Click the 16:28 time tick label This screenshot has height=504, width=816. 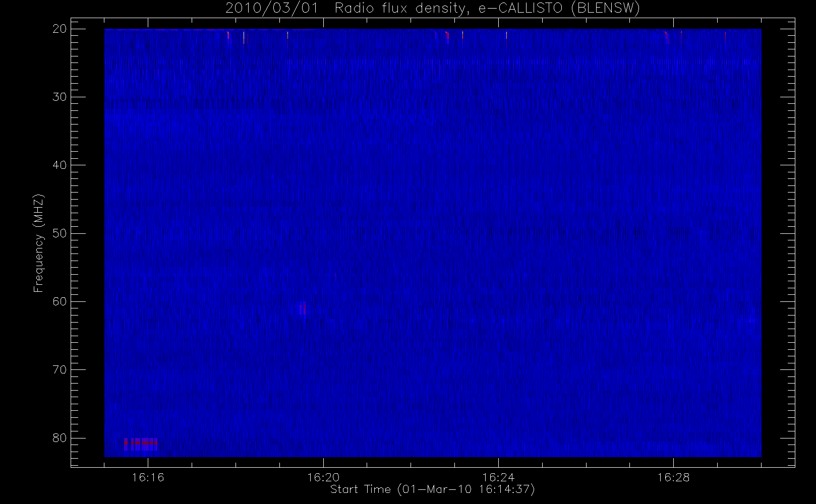tap(673, 477)
